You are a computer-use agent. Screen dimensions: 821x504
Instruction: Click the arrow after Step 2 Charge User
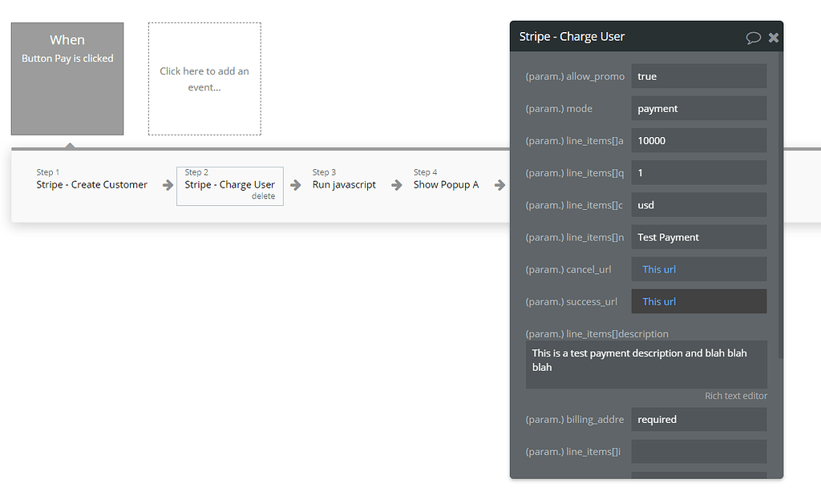coord(297,184)
